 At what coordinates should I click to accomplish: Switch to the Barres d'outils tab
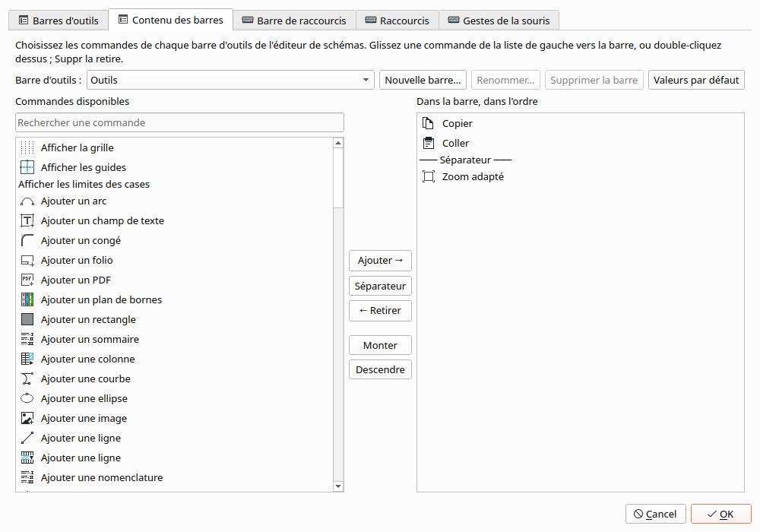(59, 21)
